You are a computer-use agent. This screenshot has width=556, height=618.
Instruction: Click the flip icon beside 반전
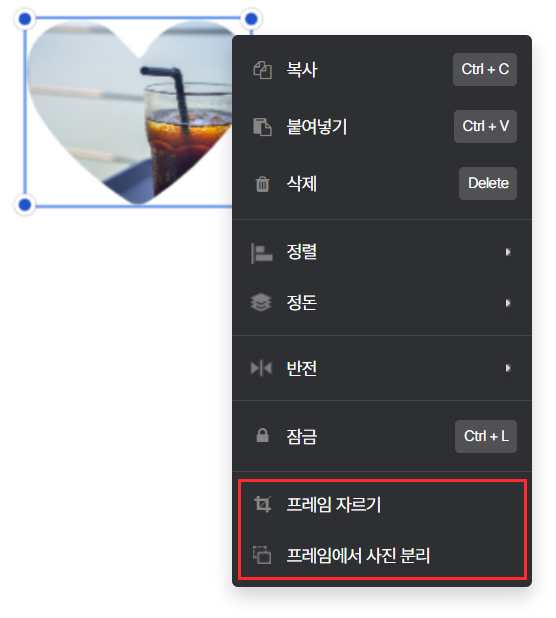(x=261, y=368)
